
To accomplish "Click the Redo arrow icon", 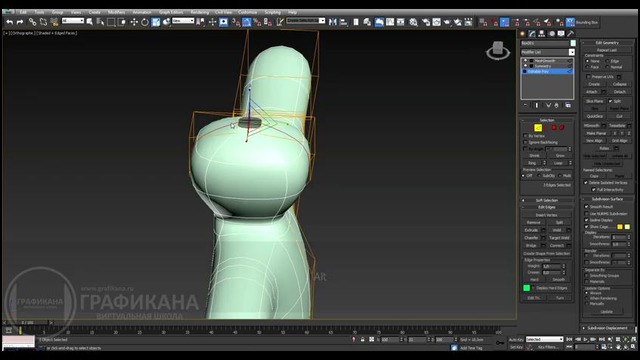I will [20, 22].
